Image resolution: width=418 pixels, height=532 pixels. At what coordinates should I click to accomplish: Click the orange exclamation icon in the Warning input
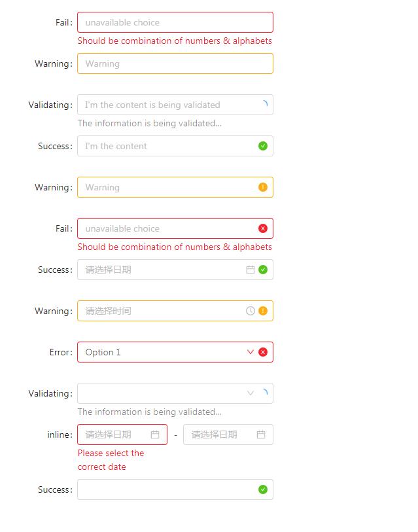(262, 187)
